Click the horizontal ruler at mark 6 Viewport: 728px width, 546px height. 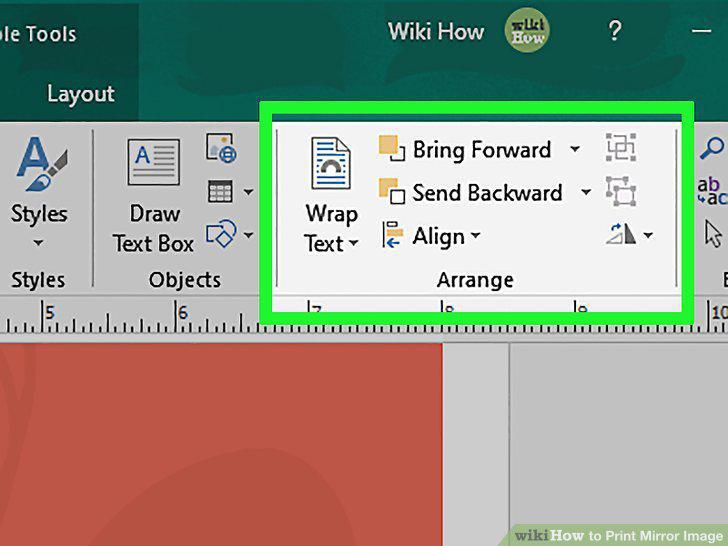pos(183,314)
